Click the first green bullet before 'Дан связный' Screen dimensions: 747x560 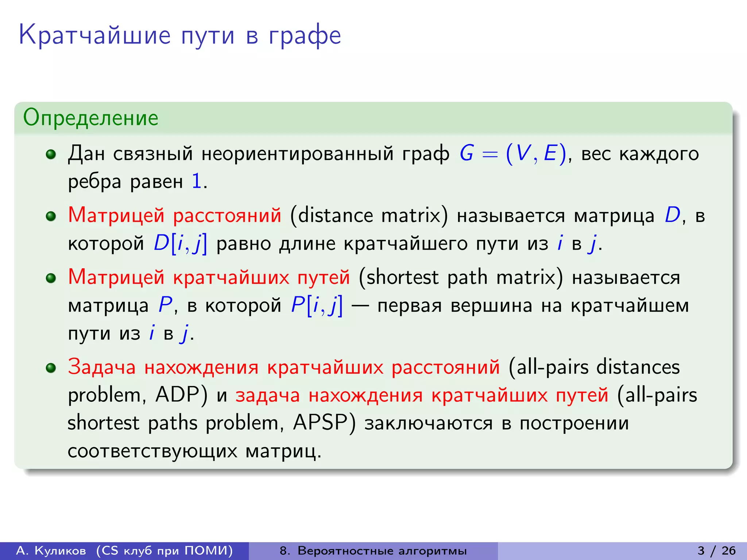click(51, 154)
